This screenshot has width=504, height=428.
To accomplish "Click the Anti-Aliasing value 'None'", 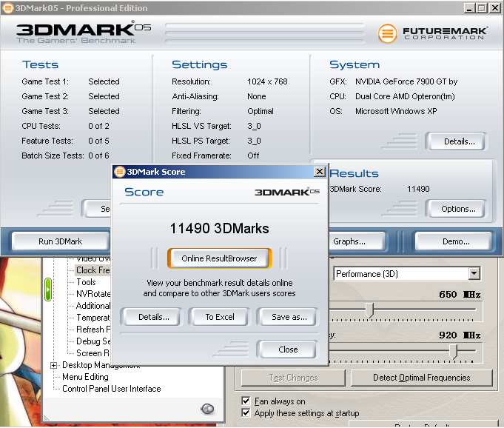I will click(257, 96).
